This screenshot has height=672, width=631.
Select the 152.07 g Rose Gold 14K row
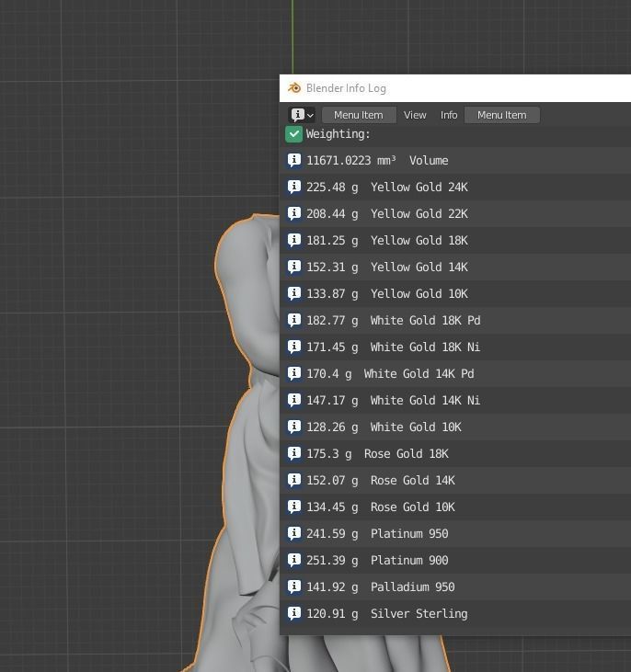455,480
